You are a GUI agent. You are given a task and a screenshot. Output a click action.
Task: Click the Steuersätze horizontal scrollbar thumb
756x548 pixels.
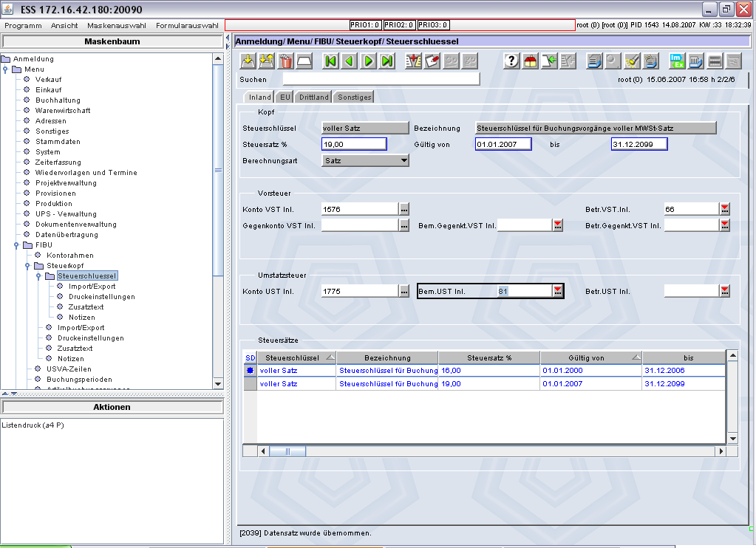(287, 451)
